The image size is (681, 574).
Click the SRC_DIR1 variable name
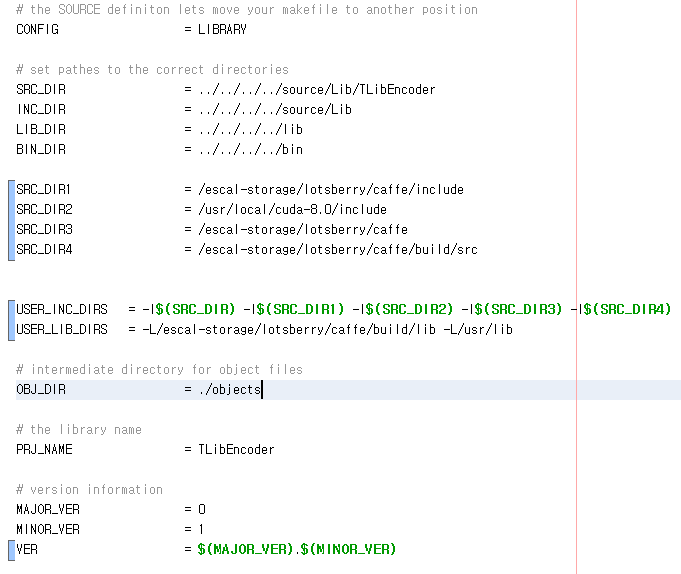43,189
